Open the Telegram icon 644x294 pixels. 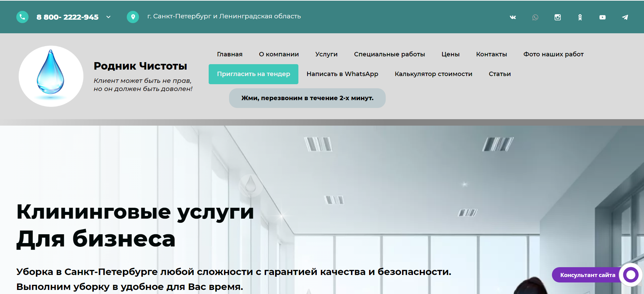tap(625, 17)
